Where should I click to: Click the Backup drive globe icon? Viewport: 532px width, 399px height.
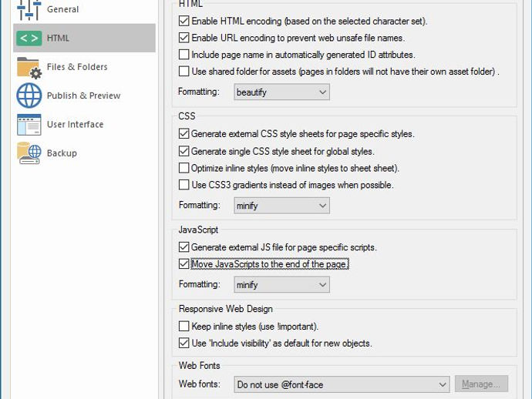[x=29, y=153]
